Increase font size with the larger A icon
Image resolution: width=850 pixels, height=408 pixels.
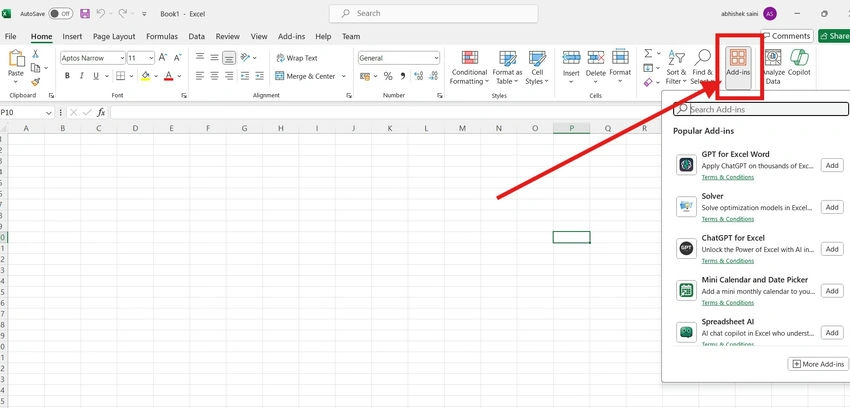(x=163, y=58)
